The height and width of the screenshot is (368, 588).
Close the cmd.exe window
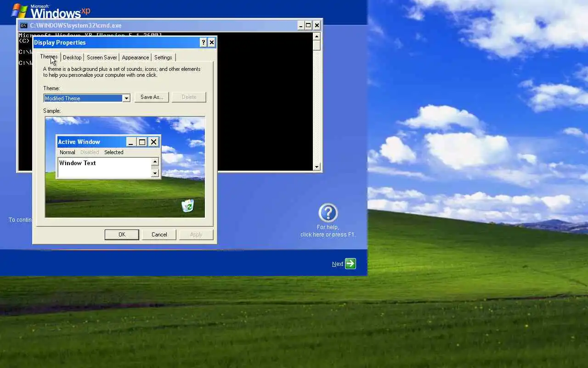click(x=317, y=25)
